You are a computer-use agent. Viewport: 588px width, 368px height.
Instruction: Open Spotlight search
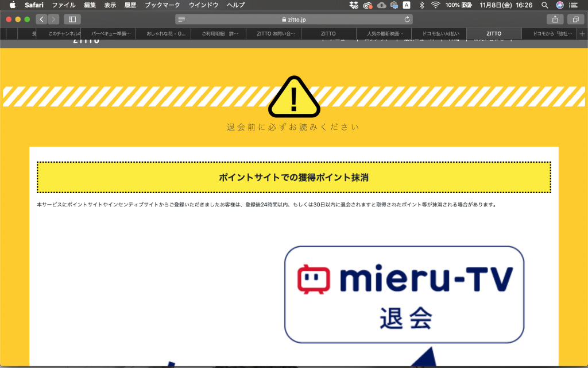[545, 5]
